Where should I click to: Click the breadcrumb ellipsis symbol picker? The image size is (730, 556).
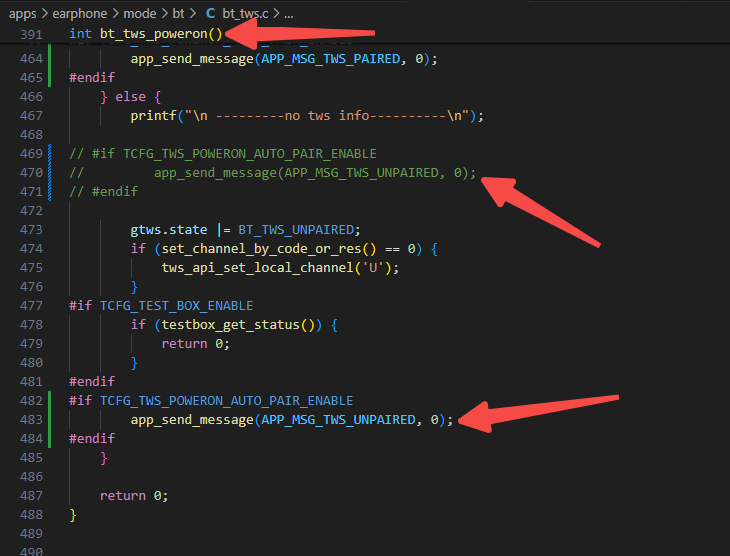pyautogui.click(x=289, y=14)
